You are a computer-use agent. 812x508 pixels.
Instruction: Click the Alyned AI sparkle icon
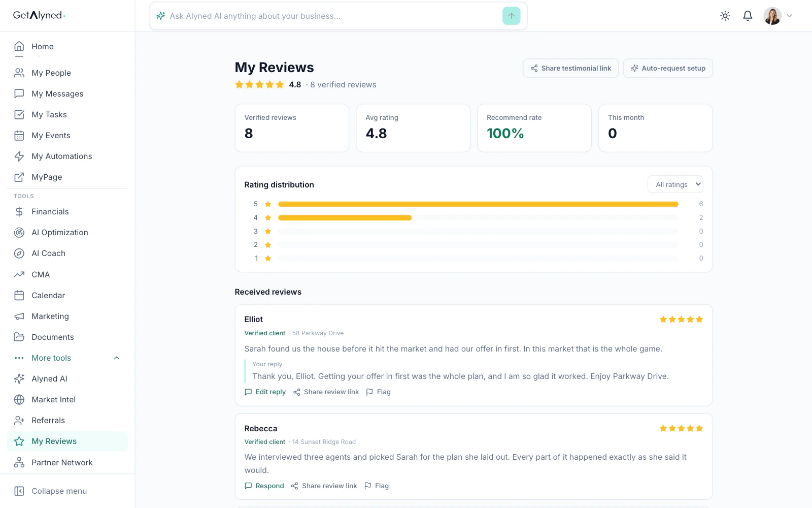click(x=19, y=378)
